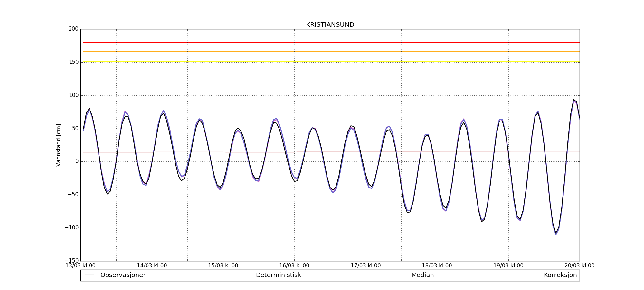Click the black Observasjoner legend line sample
644x290 pixels.
90,275
